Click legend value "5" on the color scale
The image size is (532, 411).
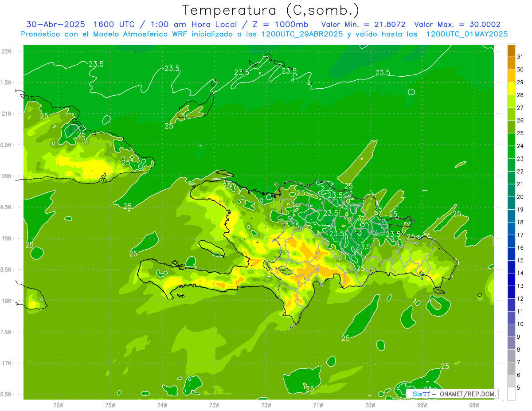519,388
